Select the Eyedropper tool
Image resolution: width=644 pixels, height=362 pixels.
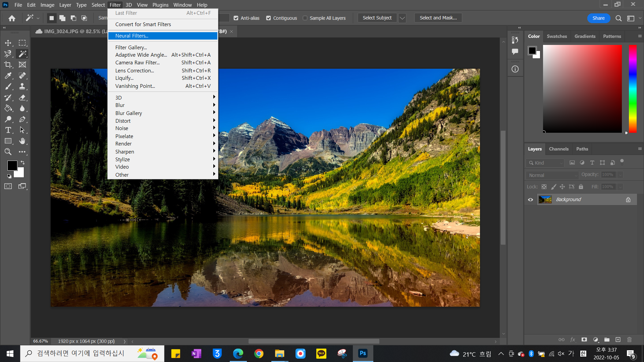click(x=8, y=76)
